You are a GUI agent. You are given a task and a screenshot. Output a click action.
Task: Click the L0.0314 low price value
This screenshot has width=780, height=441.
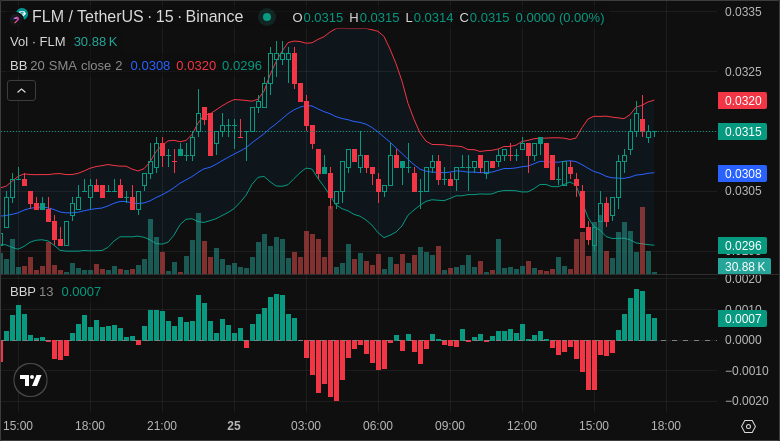(429, 18)
